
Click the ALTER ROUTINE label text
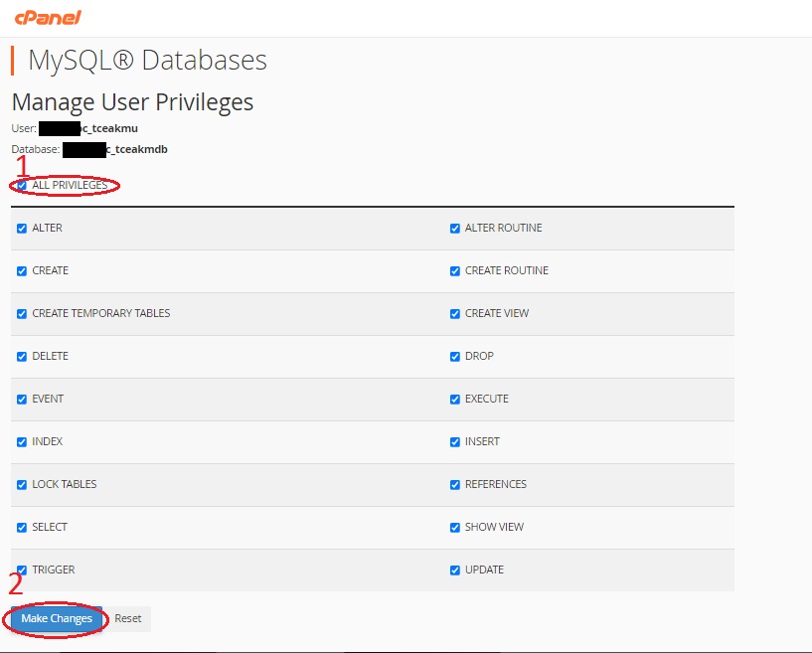pyautogui.click(x=503, y=228)
